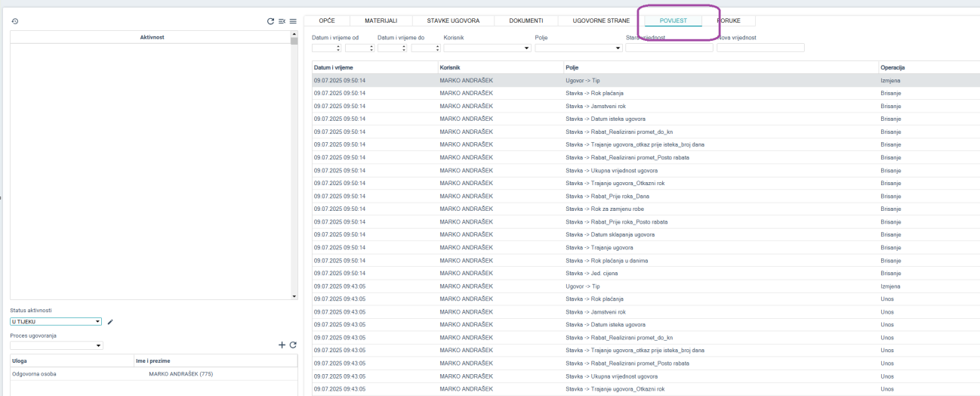Click the pencil edit icon next to U TIJEKU
The image size is (980, 396).
pos(110,322)
